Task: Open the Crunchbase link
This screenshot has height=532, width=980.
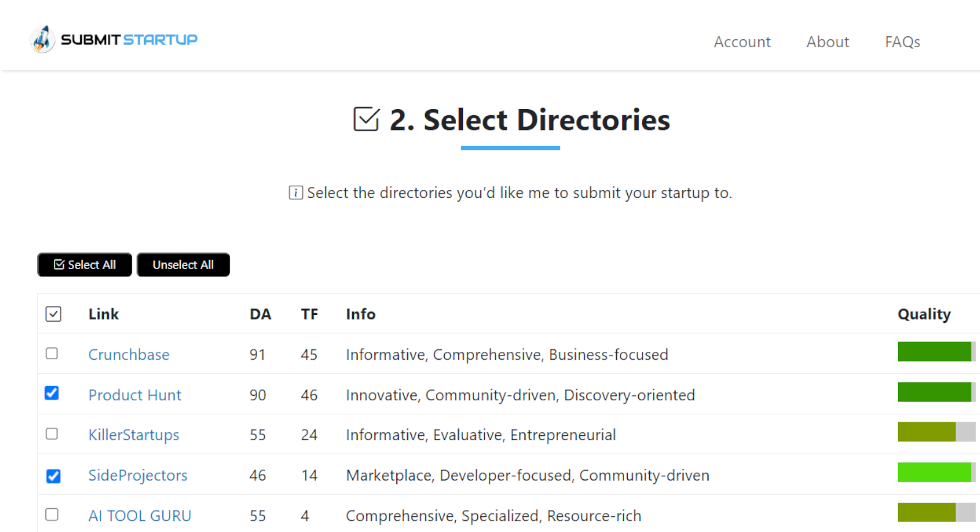Action: (129, 354)
